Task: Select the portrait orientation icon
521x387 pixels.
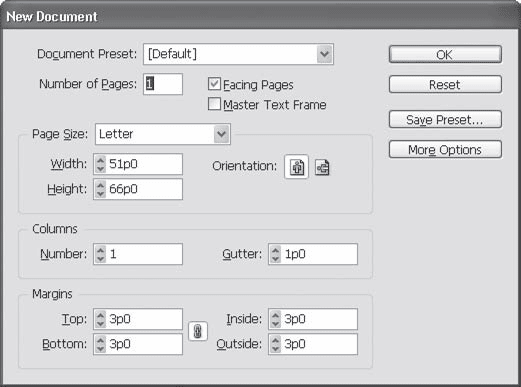Action: point(296,167)
